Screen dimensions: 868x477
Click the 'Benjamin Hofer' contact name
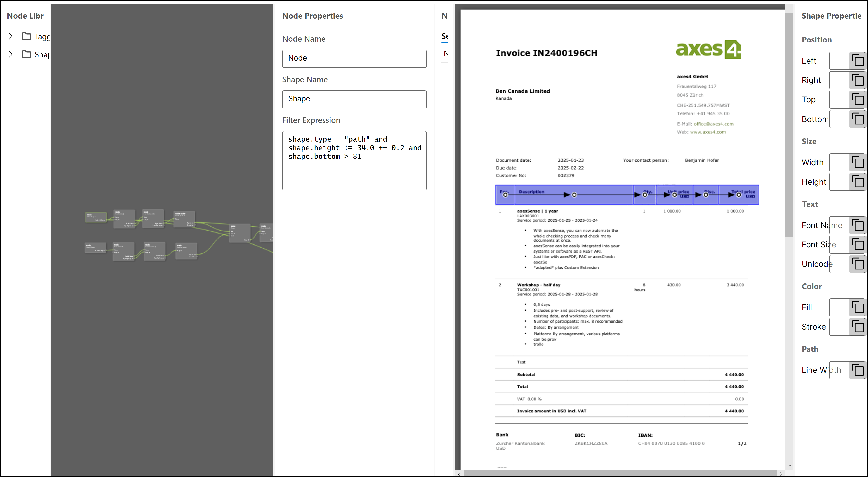coord(702,160)
